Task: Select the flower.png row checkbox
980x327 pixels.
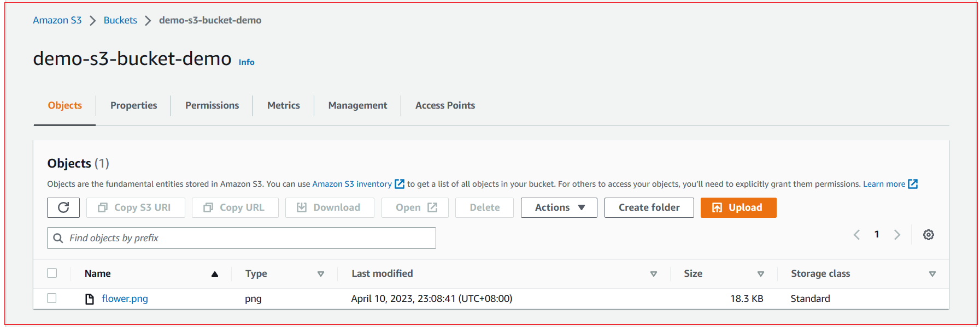Action: [x=52, y=298]
